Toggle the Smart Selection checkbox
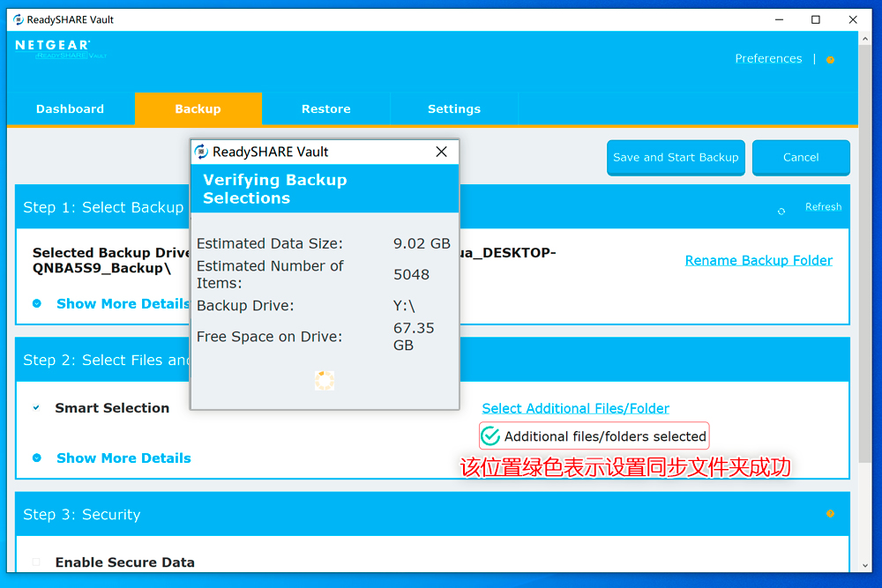The image size is (882, 588). click(36, 407)
